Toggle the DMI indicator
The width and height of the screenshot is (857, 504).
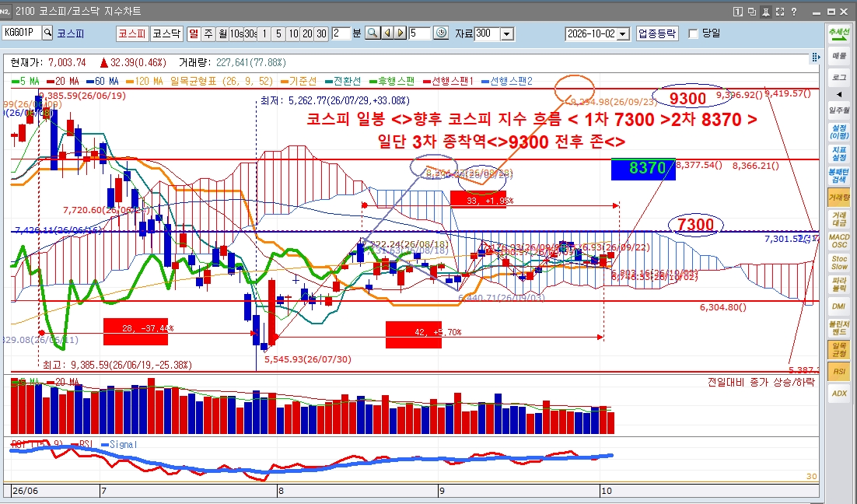pos(839,306)
